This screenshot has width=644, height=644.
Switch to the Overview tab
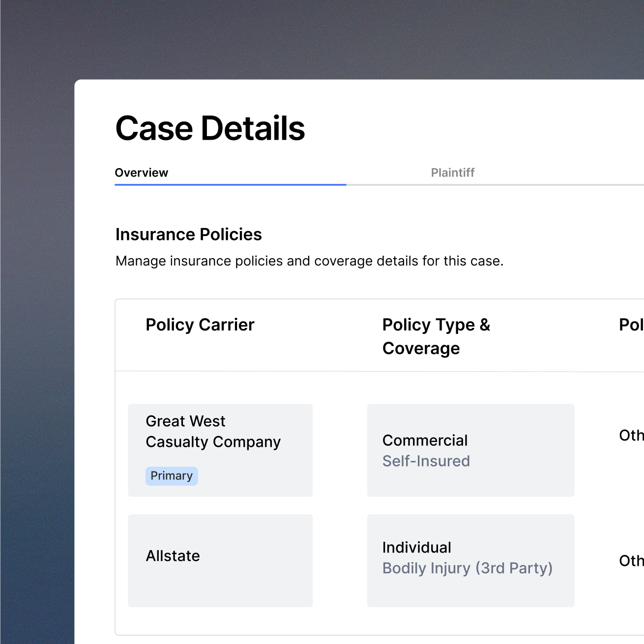[x=142, y=173]
